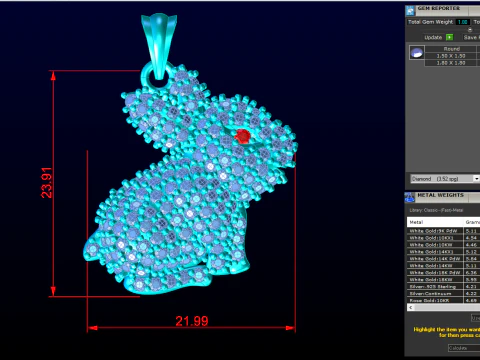This screenshot has width=480, height=360.
Task: Select the round gem thumbnail
Action: [417, 53]
